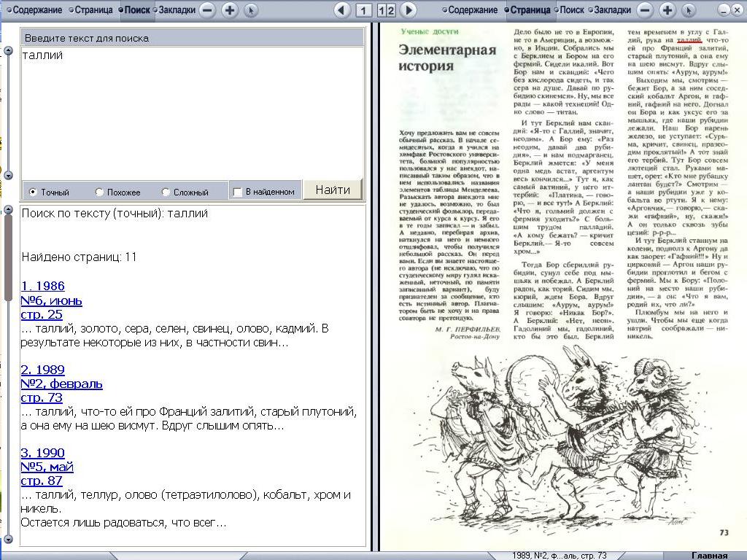The image size is (747, 560).
Task: Switch to left 'Закладки' tab
Action: (x=175, y=10)
